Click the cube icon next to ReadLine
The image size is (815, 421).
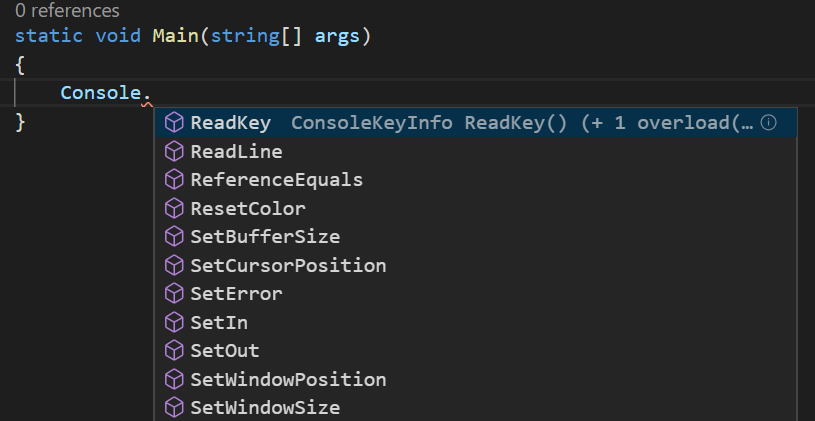click(x=174, y=151)
